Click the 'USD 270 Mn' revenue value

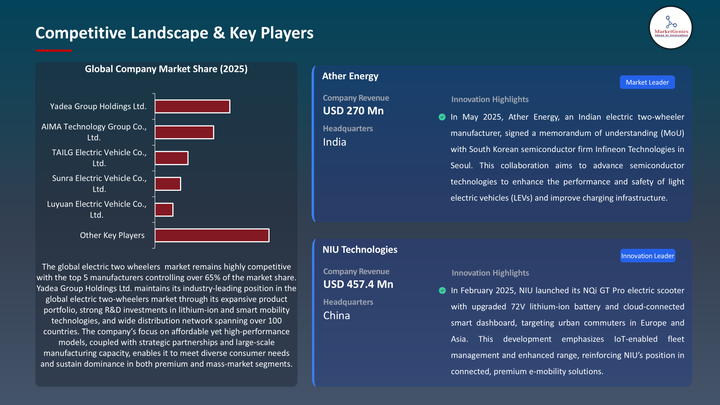click(x=353, y=111)
